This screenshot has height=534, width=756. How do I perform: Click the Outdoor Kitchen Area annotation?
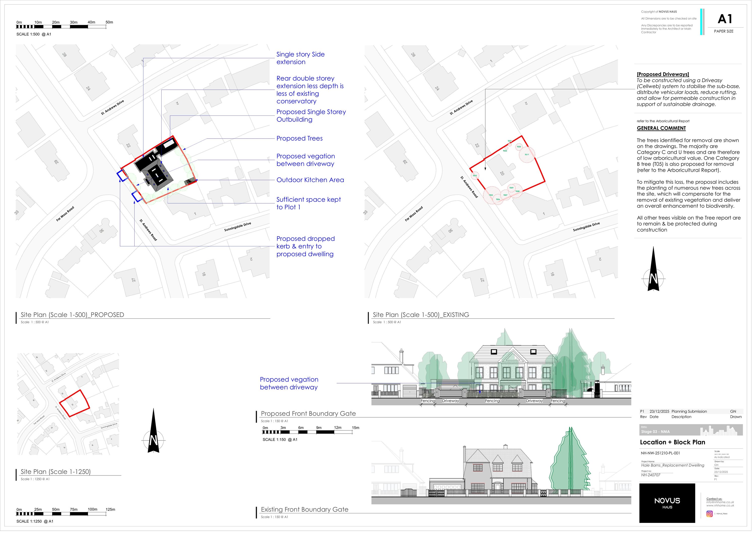[310, 180]
